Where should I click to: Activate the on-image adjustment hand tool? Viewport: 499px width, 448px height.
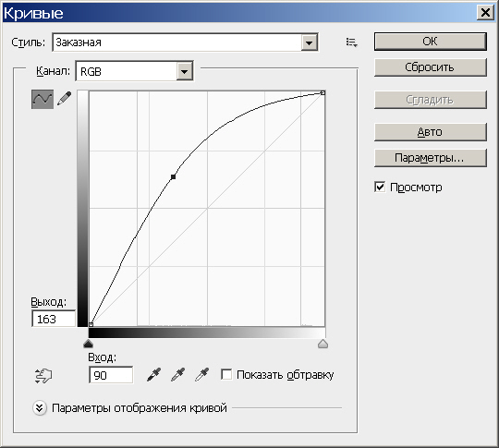tap(43, 376)
